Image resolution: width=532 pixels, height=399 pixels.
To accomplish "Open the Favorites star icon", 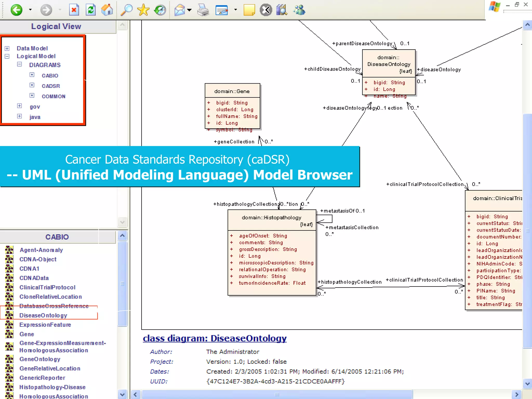I will [143, 10].
